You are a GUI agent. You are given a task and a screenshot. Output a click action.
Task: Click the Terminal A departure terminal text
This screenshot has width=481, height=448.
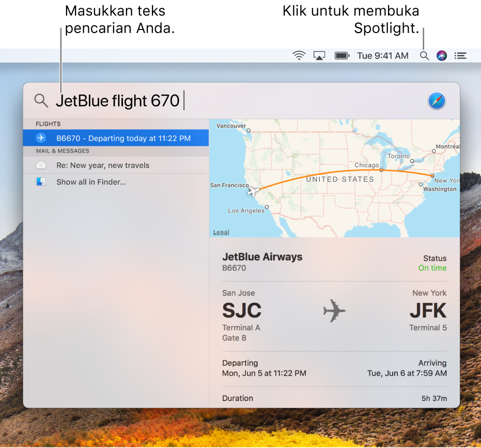click(x=241, y=328)
